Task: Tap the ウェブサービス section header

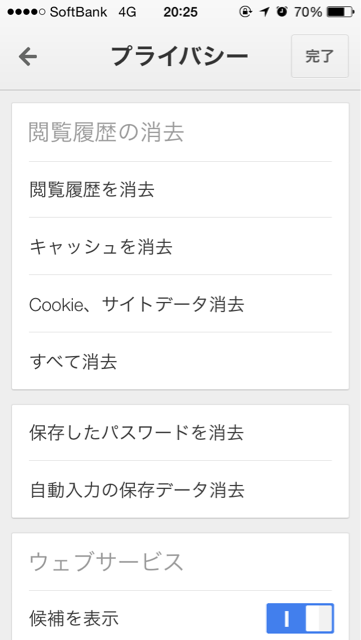Action: coord(106,562)
